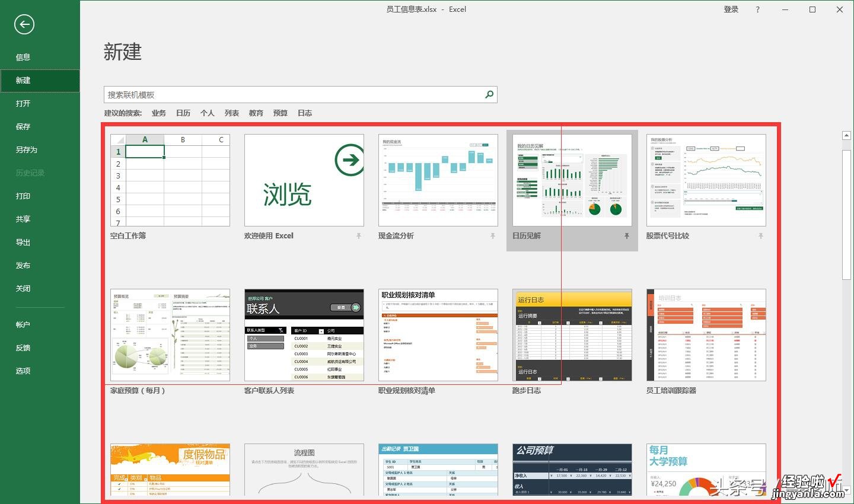The width and height of the screenshot is (854, 504).
Task: Select the 出勤记录 template thumbnail
Action: (438, 470)
